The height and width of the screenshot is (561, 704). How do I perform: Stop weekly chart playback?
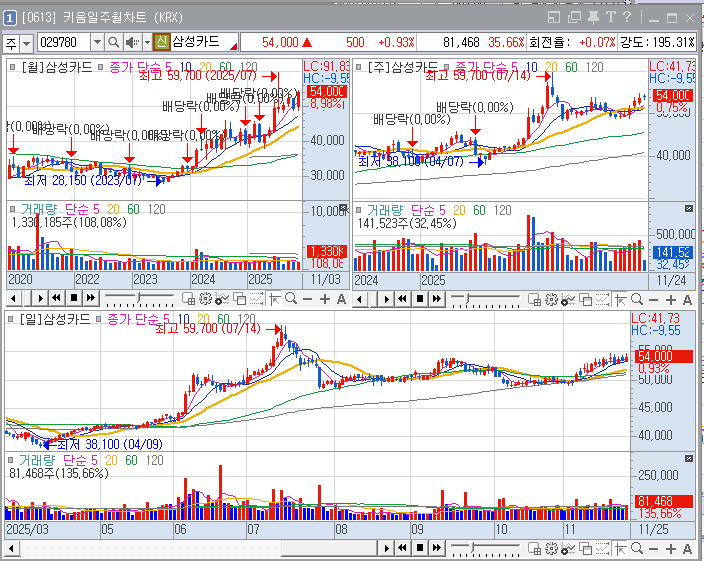click(420, 299)
